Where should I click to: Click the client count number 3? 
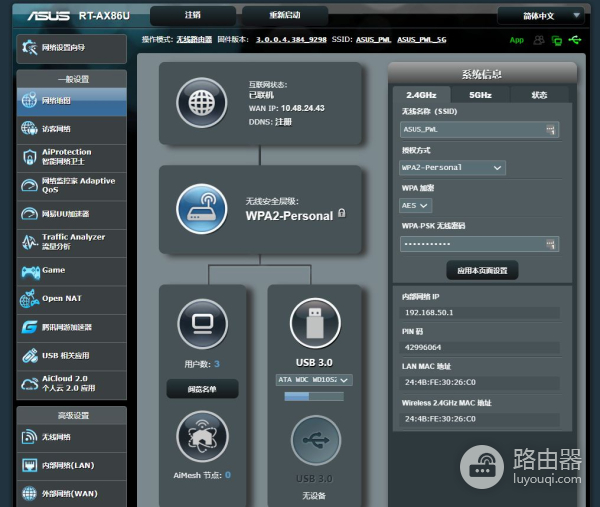[x=217, y=364]
